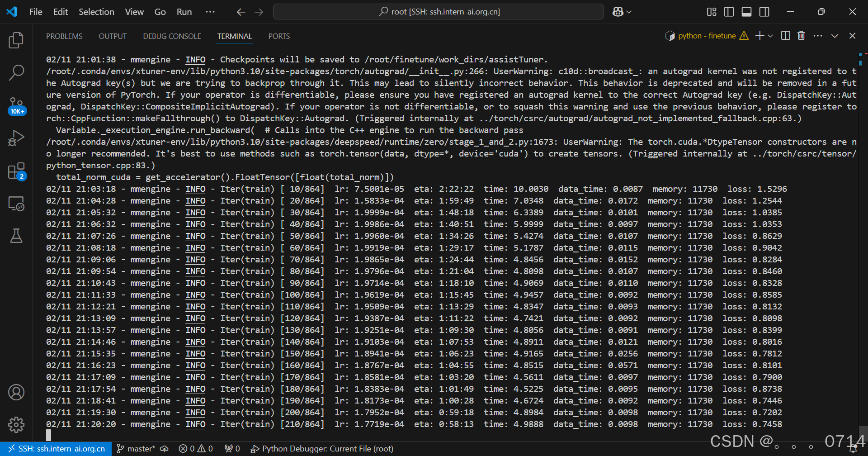Click the synchronize changes cloud icon

click(165, 449)
